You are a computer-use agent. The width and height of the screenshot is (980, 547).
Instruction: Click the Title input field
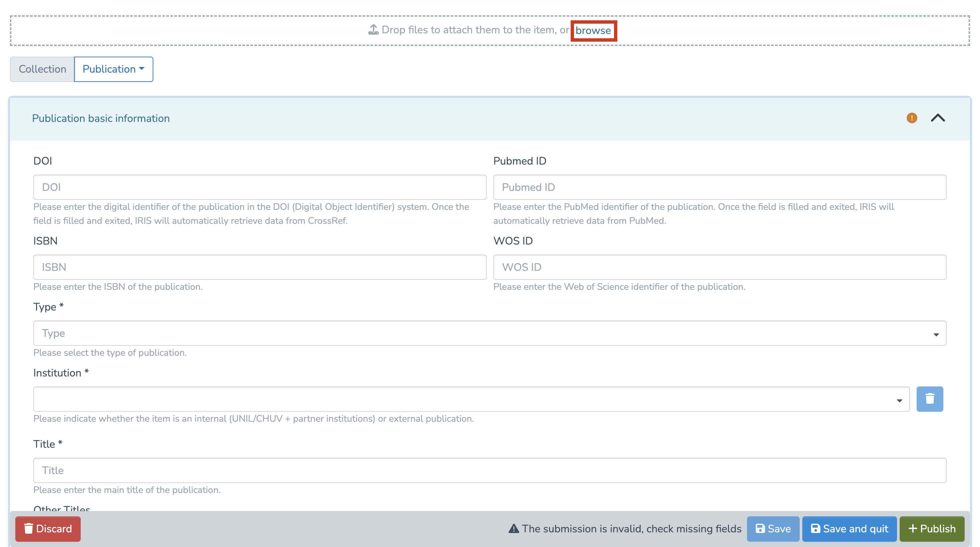pos(490,470)
